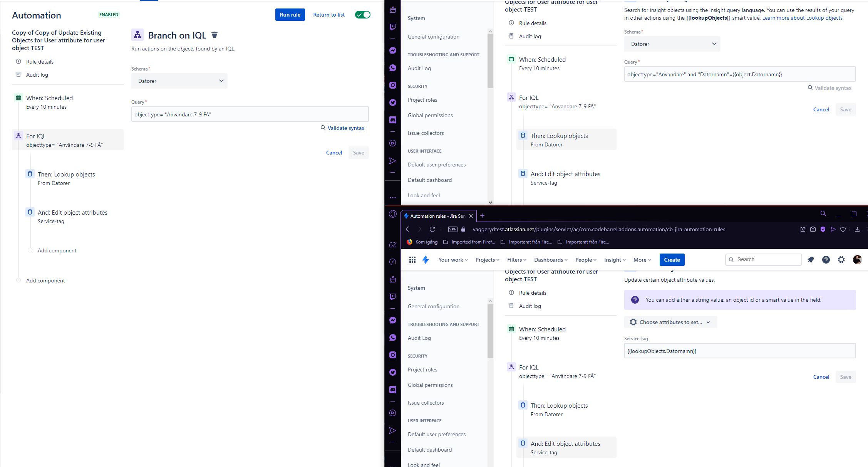Open the notifications bell icon
This screenshot has width=868, height=467.
click(811, 260)
